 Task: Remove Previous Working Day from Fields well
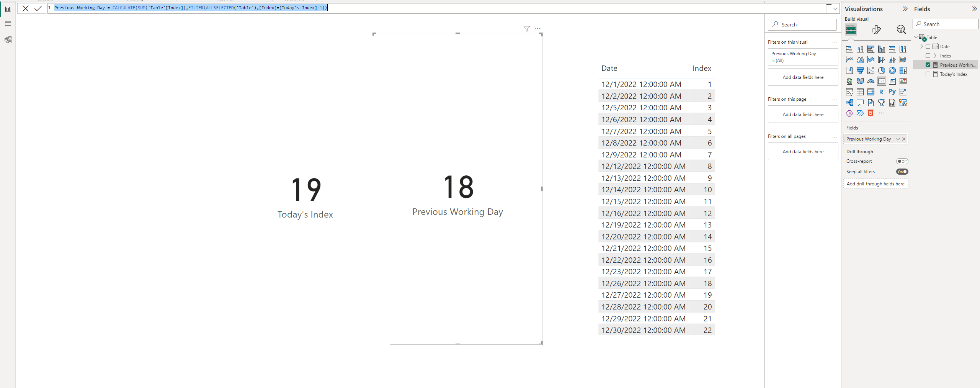904,139
